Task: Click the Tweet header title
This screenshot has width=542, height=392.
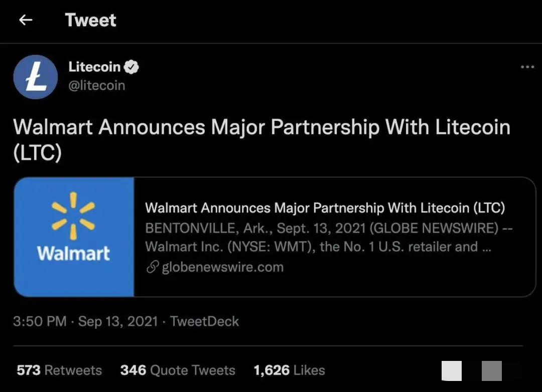Action: click(x=90, y=20)
